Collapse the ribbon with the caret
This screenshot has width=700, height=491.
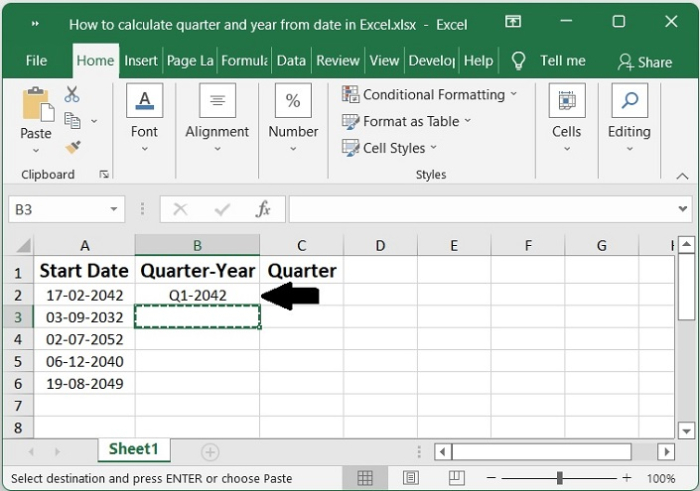click(x=682, y=176)
